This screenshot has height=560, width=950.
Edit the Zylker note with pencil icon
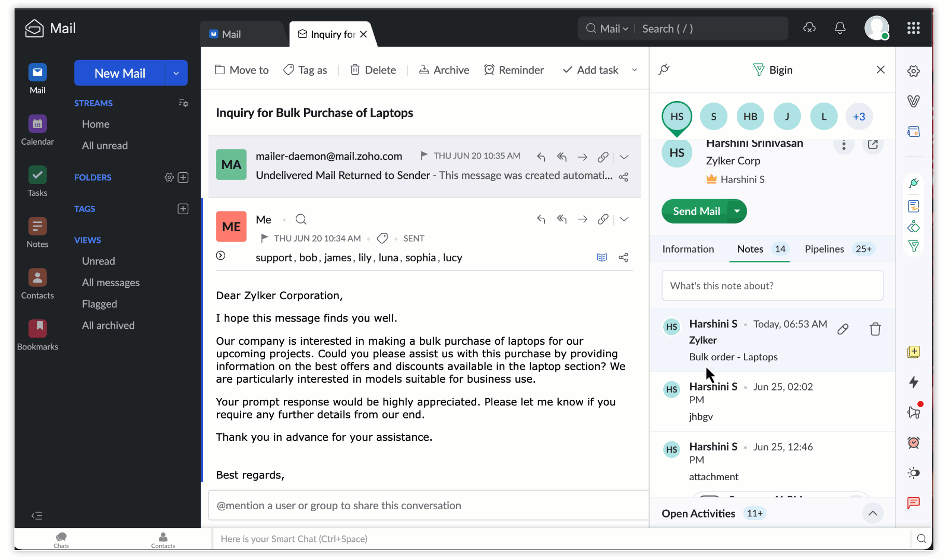click(843, 329)
